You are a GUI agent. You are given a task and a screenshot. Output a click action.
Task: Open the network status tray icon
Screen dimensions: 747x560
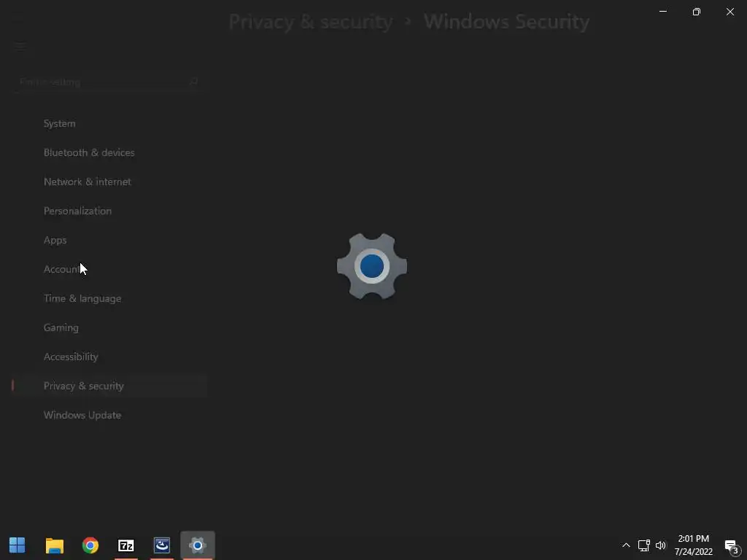644,545
